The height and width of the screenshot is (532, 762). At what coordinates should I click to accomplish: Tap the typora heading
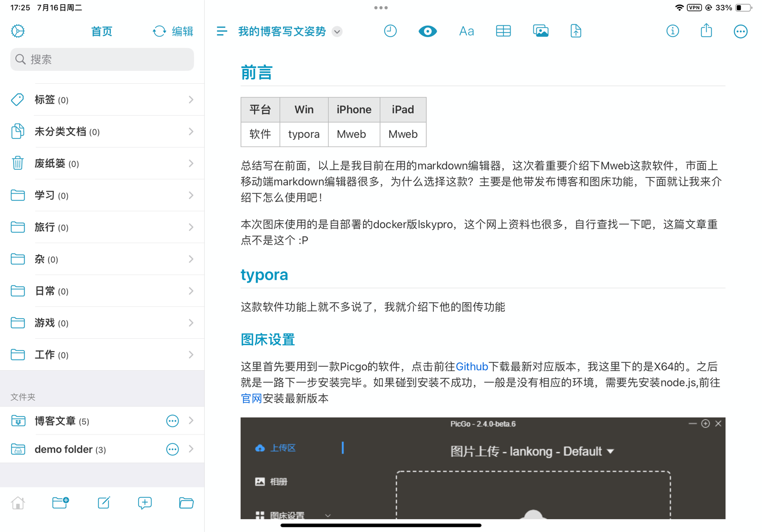coord(264,275)
